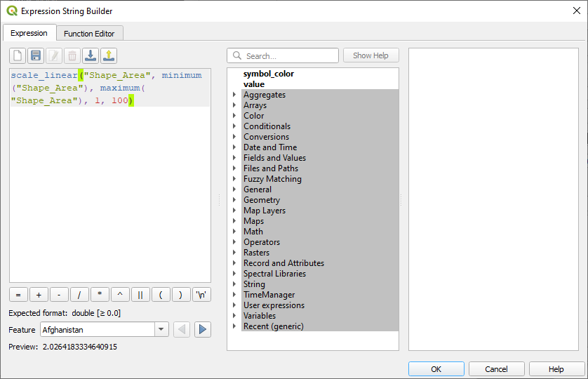
Task: Go to the next feature with blue arrow
Action: tap(203, 329)
